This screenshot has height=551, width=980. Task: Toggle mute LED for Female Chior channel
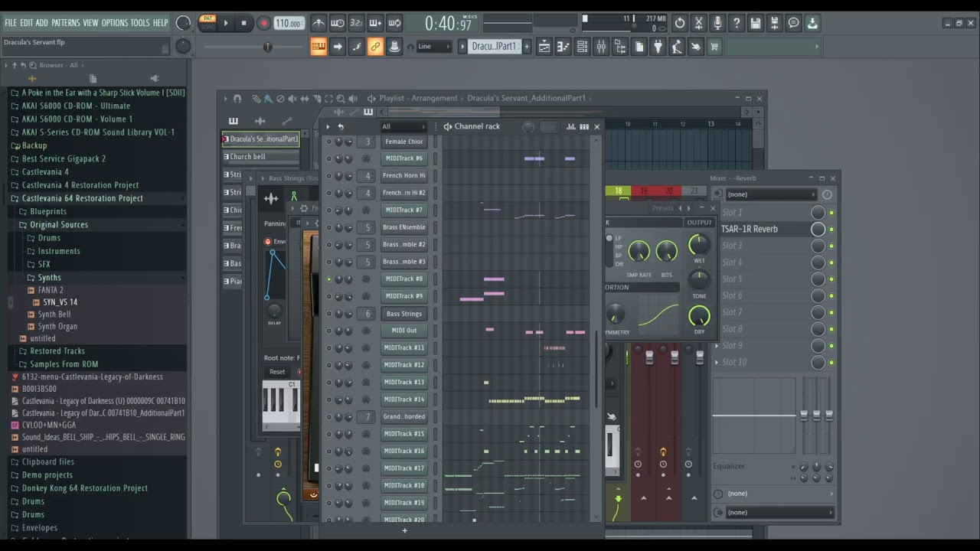point(329,142)
